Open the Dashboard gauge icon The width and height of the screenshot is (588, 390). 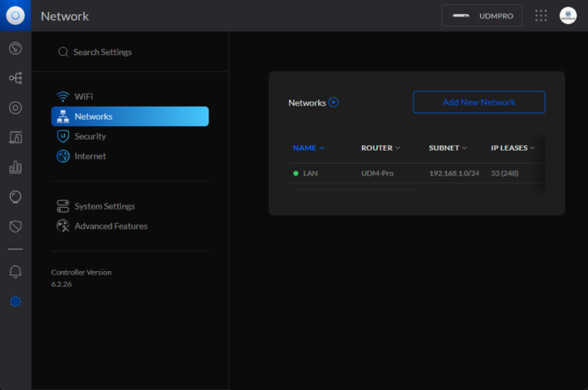pyautogui.click(x=15, y=48)
